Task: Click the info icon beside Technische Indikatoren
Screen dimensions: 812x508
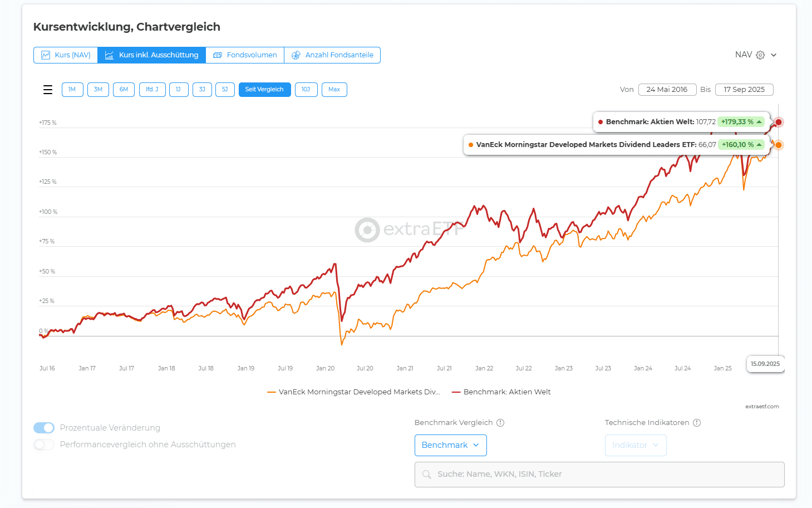Action: [697, 423]
